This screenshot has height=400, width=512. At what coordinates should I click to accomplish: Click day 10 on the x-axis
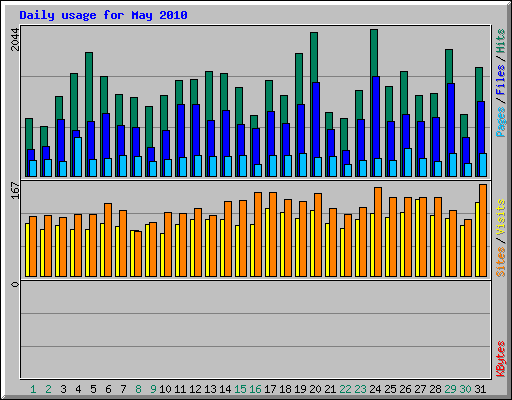point(165,389)
